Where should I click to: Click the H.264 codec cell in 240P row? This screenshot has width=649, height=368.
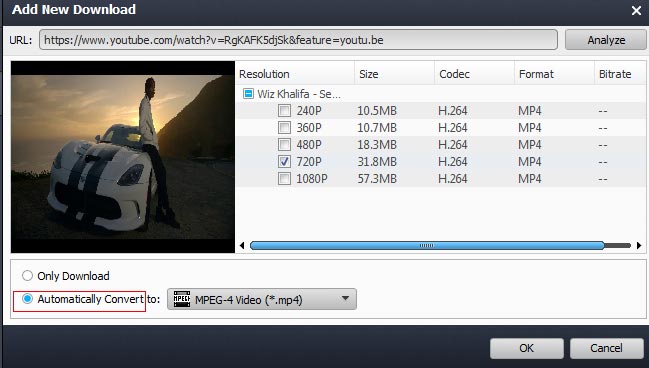(453, 111)
